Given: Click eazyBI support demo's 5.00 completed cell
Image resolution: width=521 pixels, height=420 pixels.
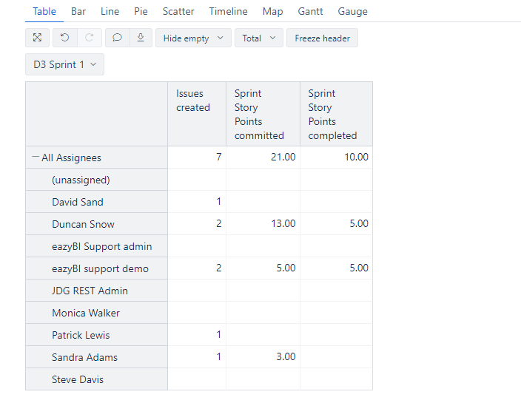Looking at the screenshot, I should click(x=336, y=268).
